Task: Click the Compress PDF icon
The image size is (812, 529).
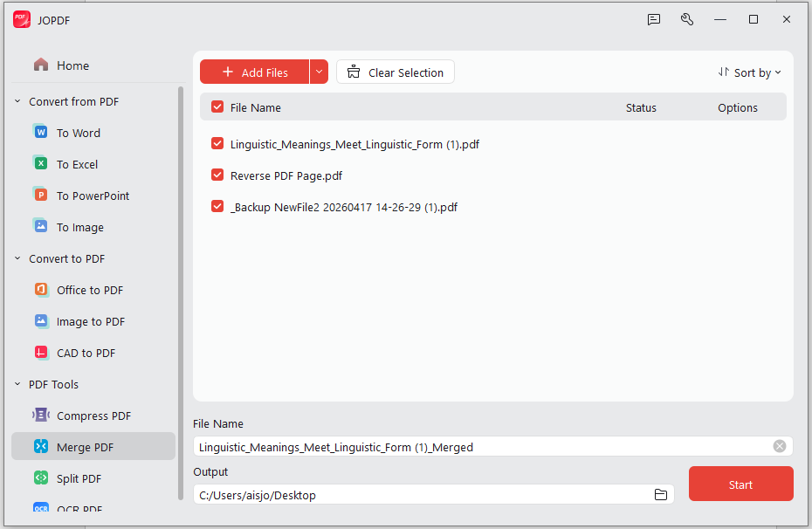Action: (x=41, y=416)
